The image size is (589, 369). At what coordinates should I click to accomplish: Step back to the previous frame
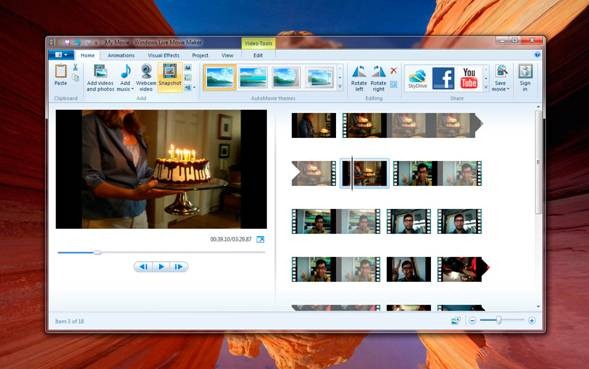(143, 267)
